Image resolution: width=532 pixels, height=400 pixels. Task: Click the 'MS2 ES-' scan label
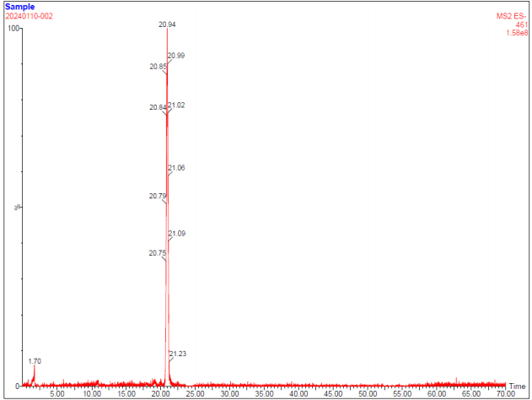click(512, 16)
